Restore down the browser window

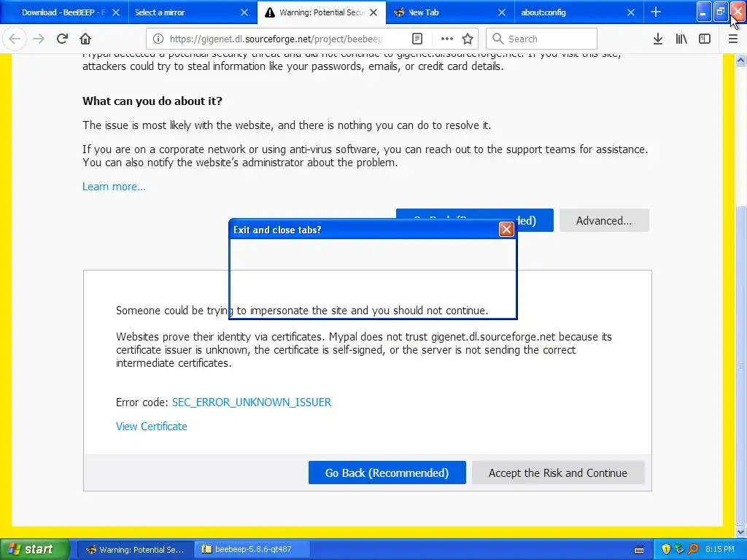click(x=721, y=12)
